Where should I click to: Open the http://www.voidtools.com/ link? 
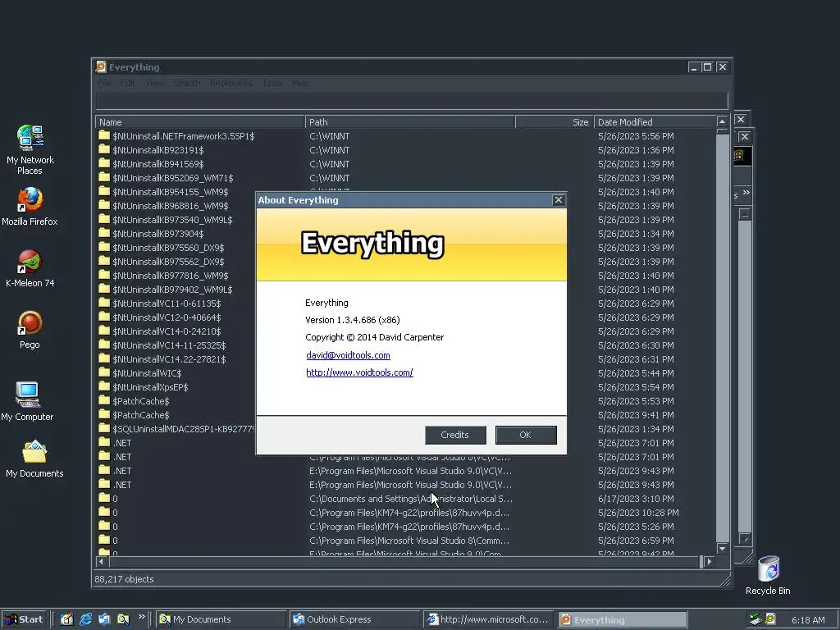click(x=359, y=372)
